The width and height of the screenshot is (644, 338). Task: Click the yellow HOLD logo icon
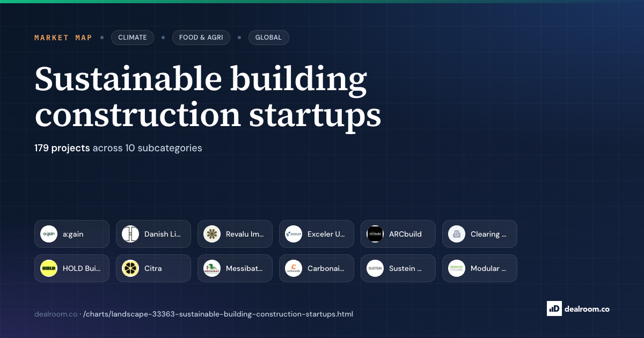click(49, 268)
